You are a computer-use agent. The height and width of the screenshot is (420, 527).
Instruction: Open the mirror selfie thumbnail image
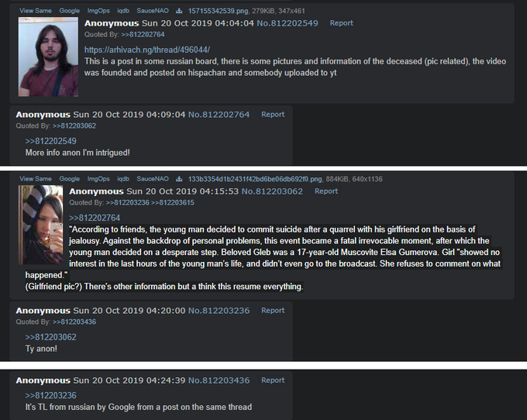40,225
